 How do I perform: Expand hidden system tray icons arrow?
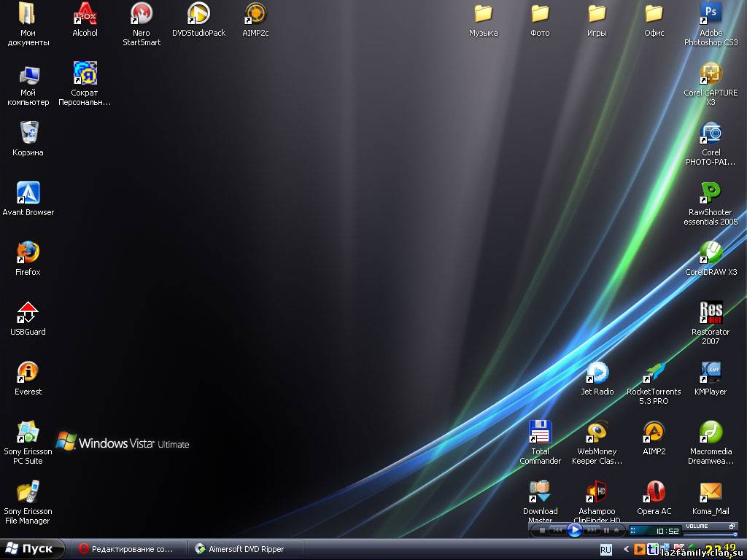625,549
